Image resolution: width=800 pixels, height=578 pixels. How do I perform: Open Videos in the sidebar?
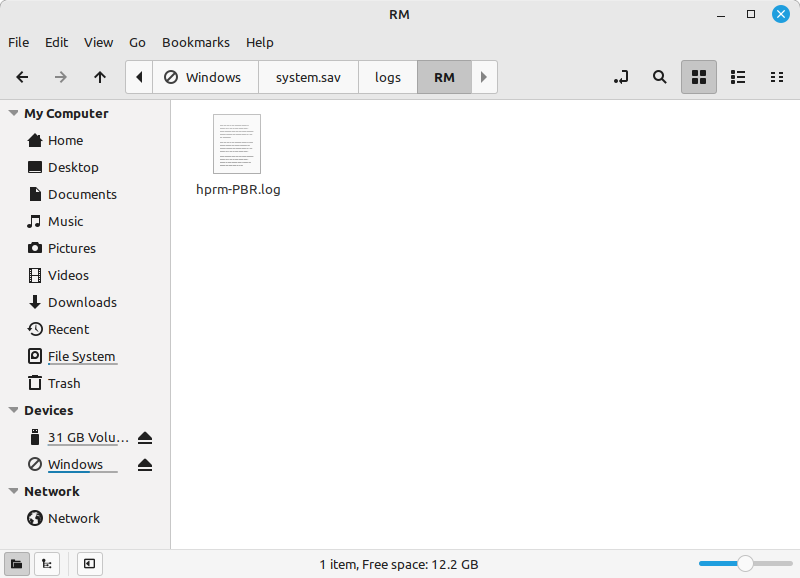pos(68,275)
